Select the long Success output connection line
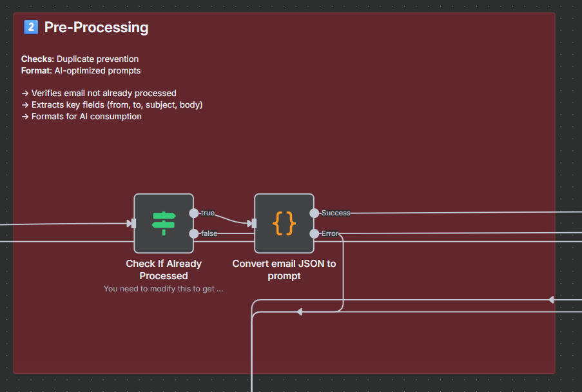This screenshot has height=392, width=582. [x=464, y=212]
